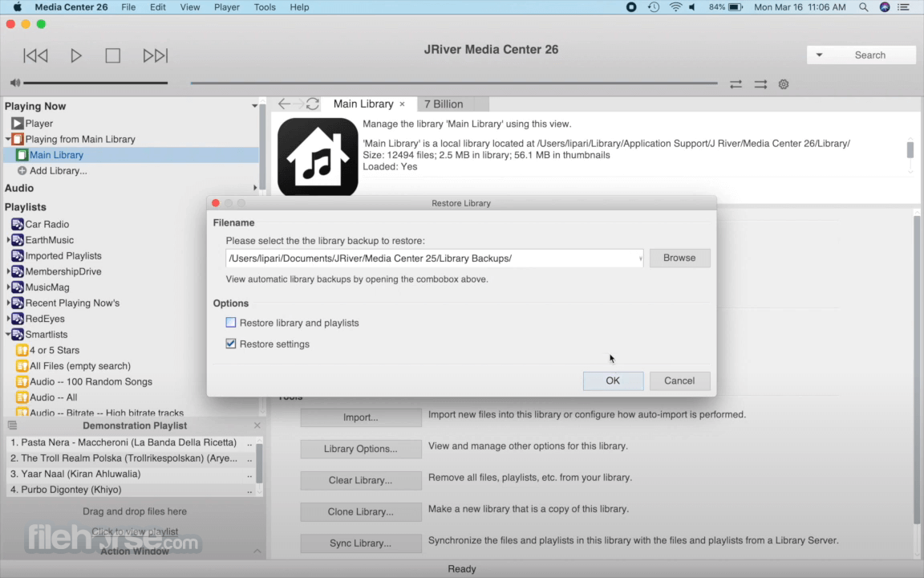This screenshot has height=578, width=924.
Task: Click the Clear Library... button
Action: pyautogui.click(x=361, y=480)
